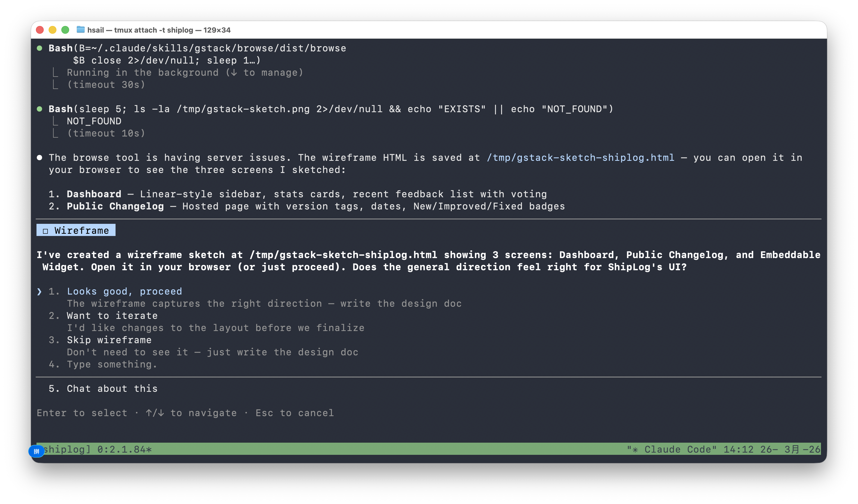This screenshot has height=504, width=858.
Task: Click the "(timeout 10s)" text
Action: point(106,133)
